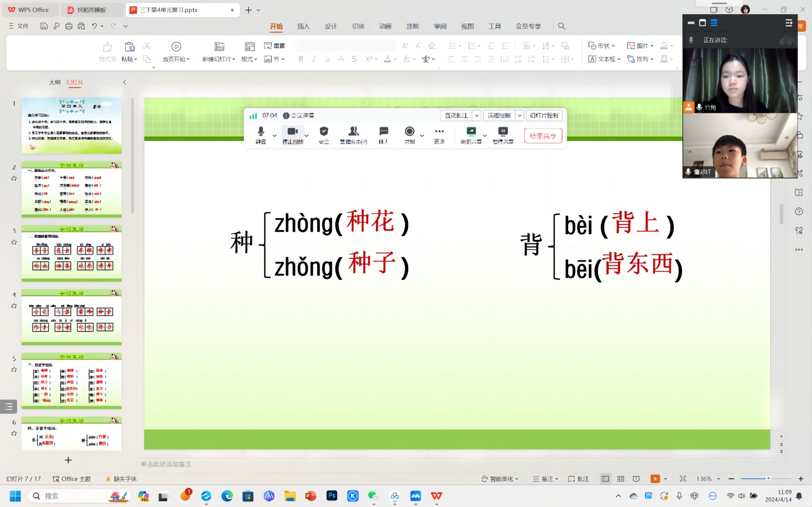Click the red 结束共享 button
The height and width of the screenshot is (507, 812).
point(543,136)
